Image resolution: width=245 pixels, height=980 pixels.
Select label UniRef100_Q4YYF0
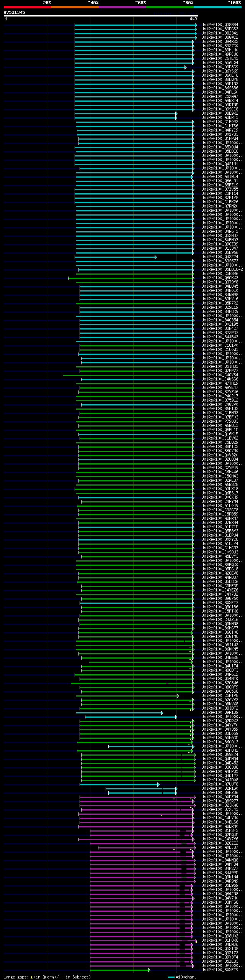click(x=220, y=725)
